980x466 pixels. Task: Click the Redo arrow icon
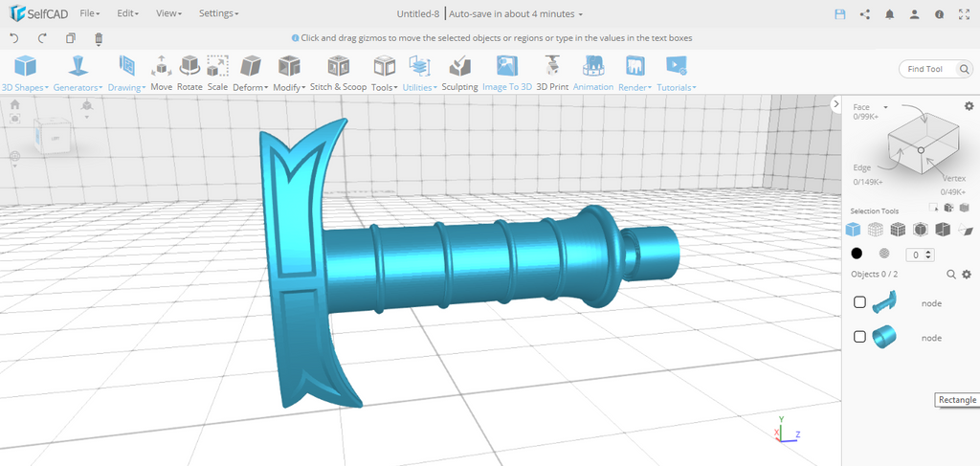42,38
